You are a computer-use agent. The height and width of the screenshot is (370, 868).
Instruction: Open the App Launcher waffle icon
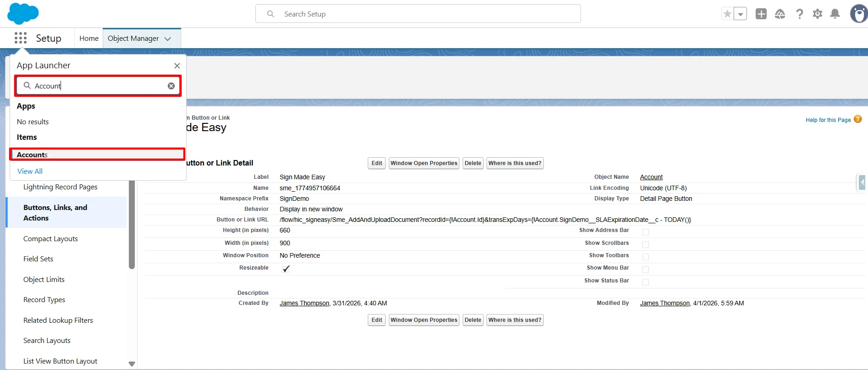[x=21, y=38]
